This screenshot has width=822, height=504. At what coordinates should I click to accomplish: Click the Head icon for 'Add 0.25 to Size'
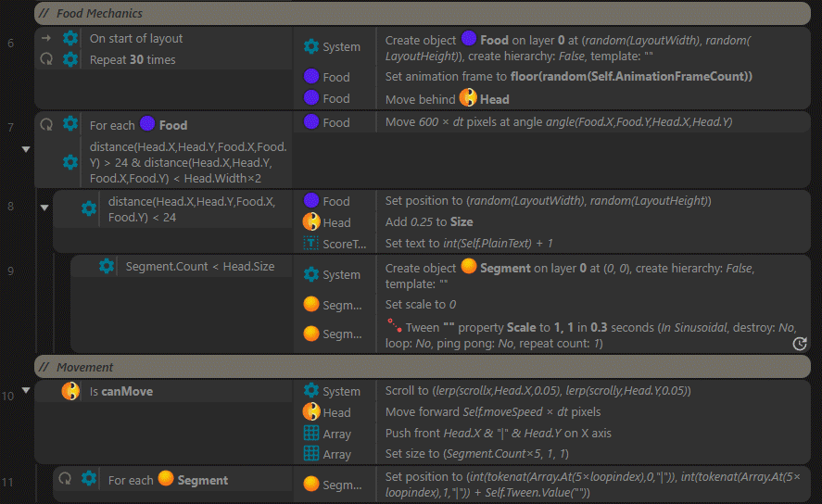pyautogui.click(x=311, y=222)
